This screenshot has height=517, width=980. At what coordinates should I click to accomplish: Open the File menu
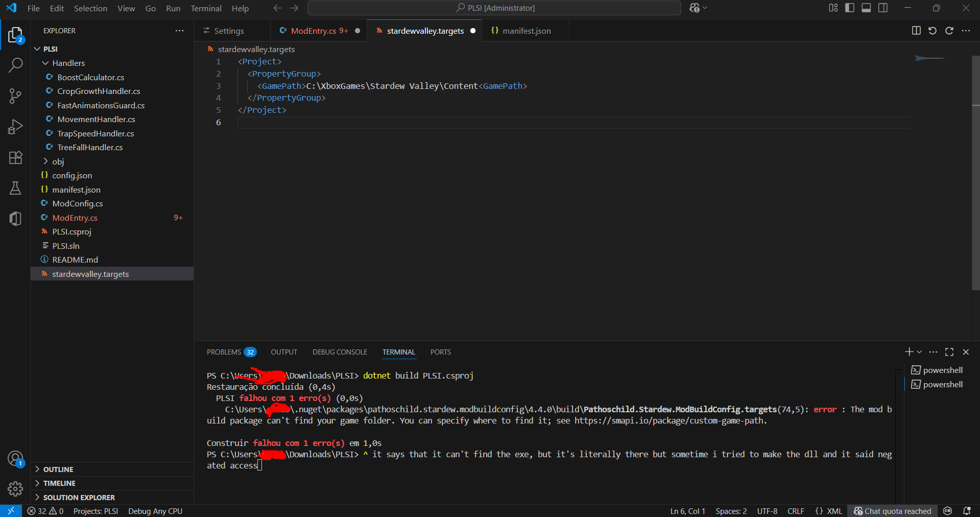(x=34, y=8)
